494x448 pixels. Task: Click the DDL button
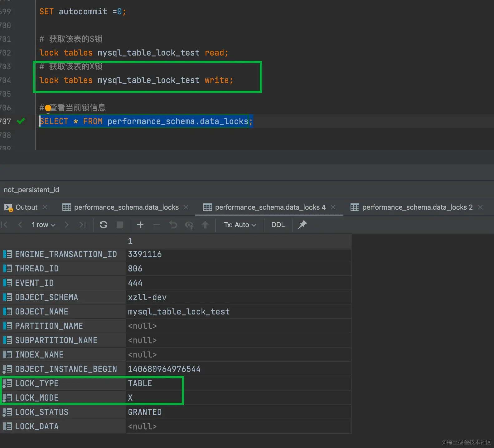point(278,225)
